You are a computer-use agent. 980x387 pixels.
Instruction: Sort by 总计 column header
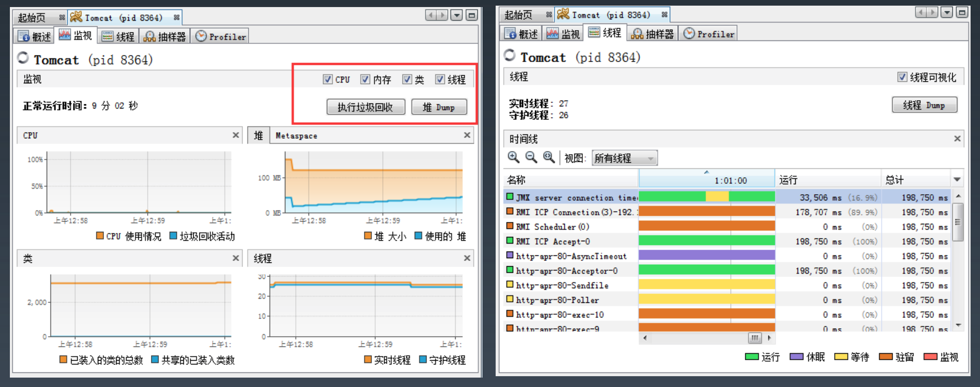[916, 180]
